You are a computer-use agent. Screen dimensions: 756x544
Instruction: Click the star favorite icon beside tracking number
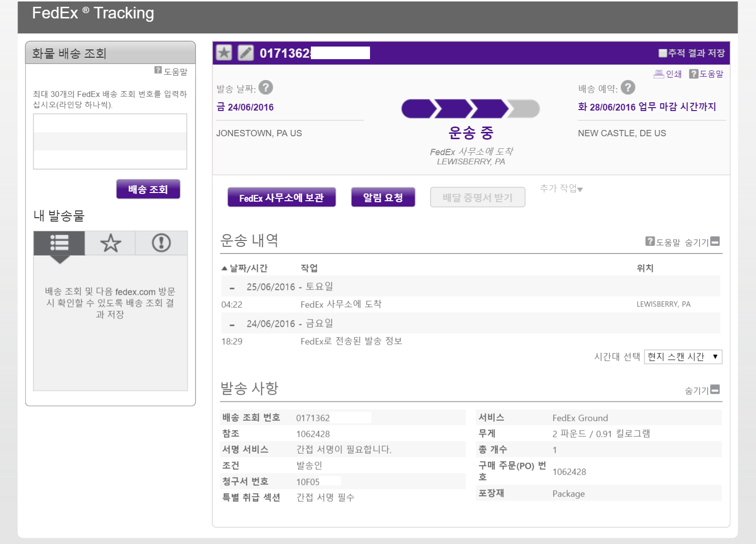click(x=224, y=52)
